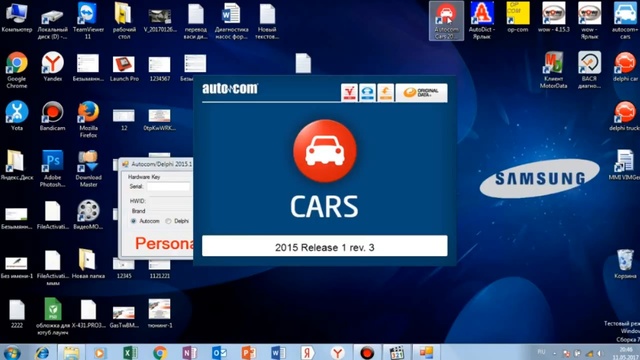This screenshot has height=360, width=640.
Task: Open the Yota desktop shortcut
Action: pos(17,116)
